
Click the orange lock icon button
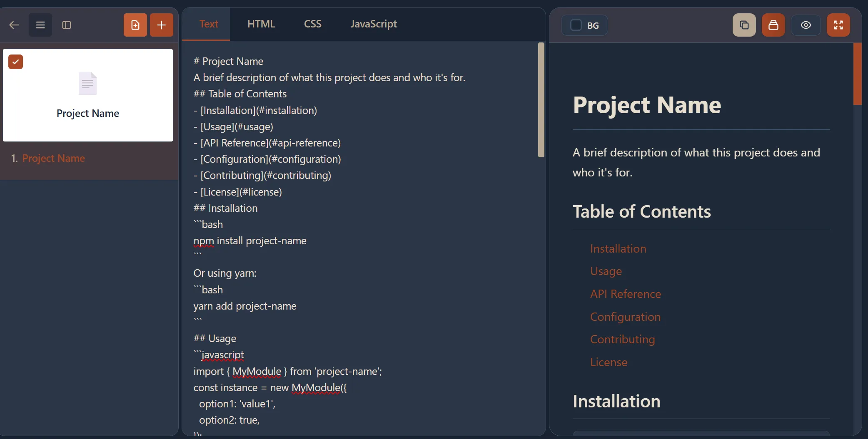pos(773,25)
